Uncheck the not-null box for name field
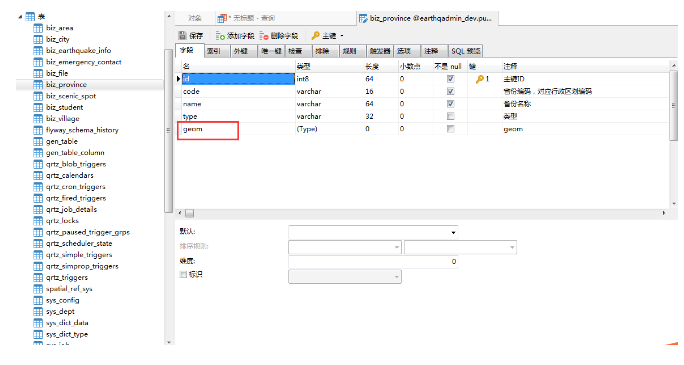 click(x=451, y=104)
